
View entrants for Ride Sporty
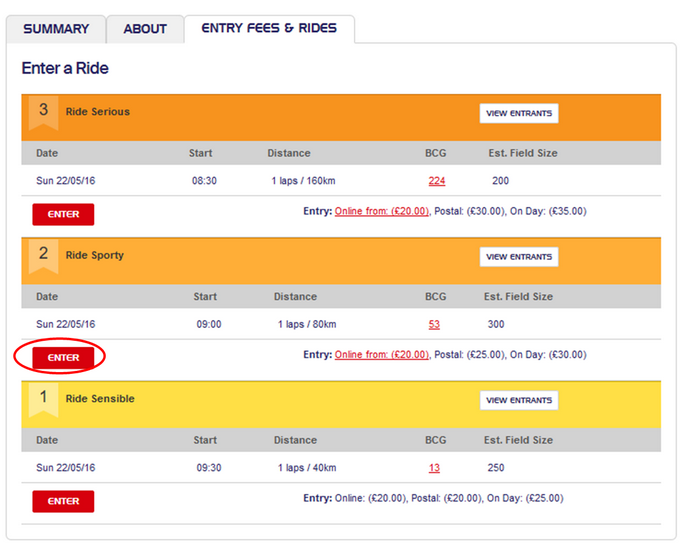coord(519,257)
